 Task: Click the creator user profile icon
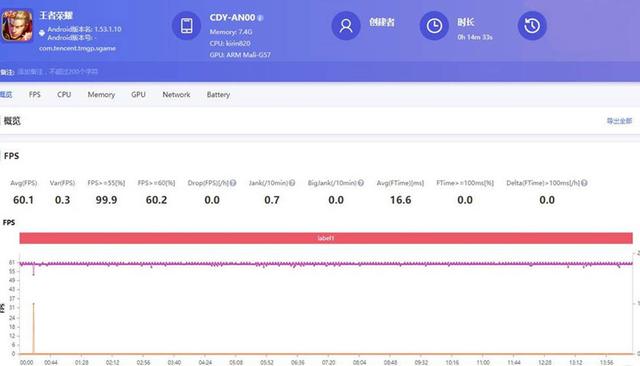point(346,26)
